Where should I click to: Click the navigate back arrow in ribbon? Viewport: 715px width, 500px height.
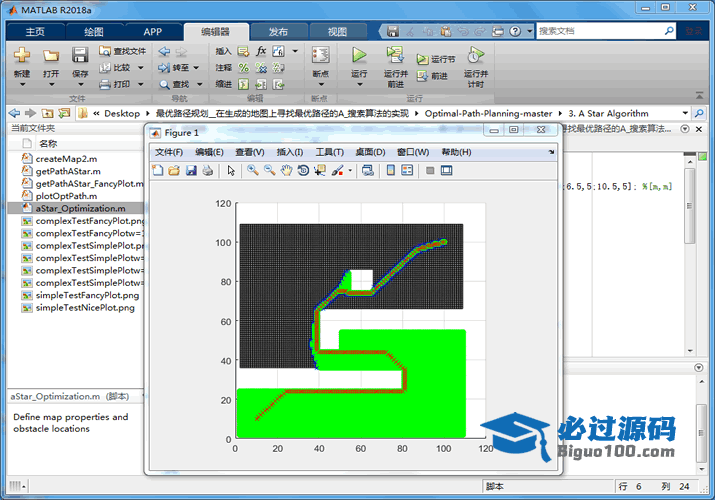pyautogui.click(x=164, y=52)
